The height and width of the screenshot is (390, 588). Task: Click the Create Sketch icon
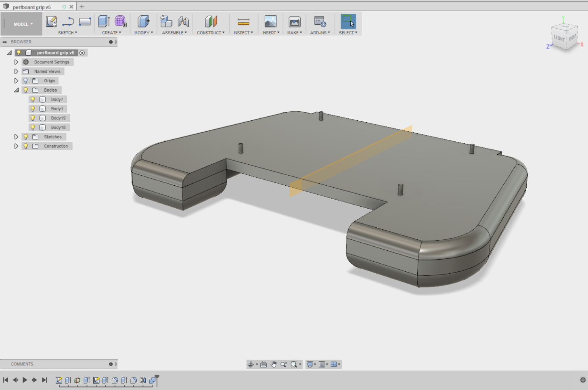tap(51, 22)
